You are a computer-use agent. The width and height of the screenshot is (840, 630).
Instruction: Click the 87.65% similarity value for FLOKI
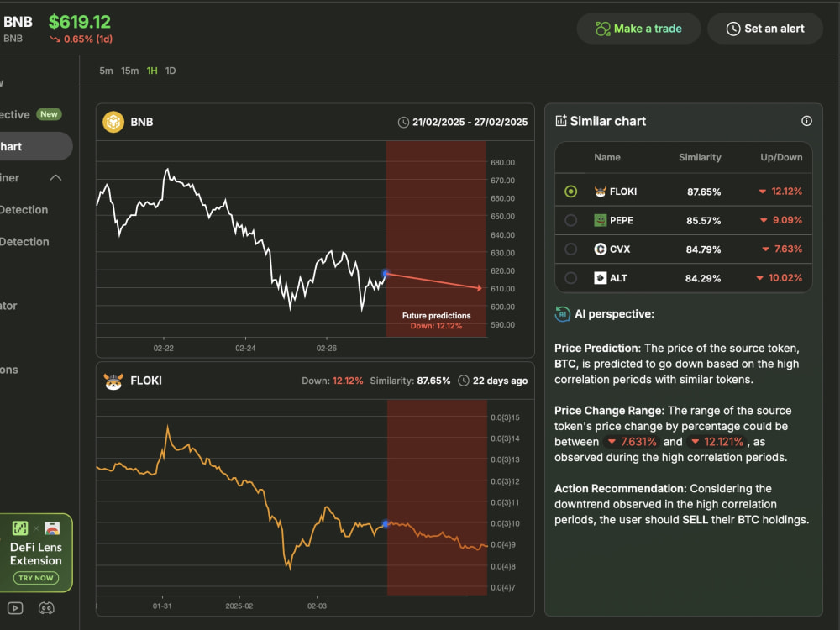(704, 192)
